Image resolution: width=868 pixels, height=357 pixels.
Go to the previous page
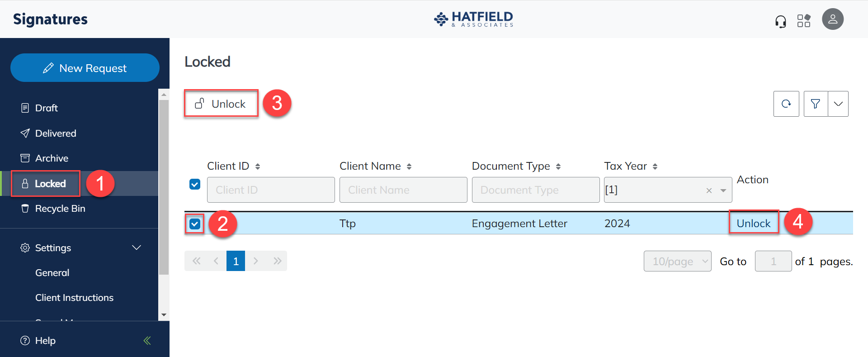click(x=216, y=261)
